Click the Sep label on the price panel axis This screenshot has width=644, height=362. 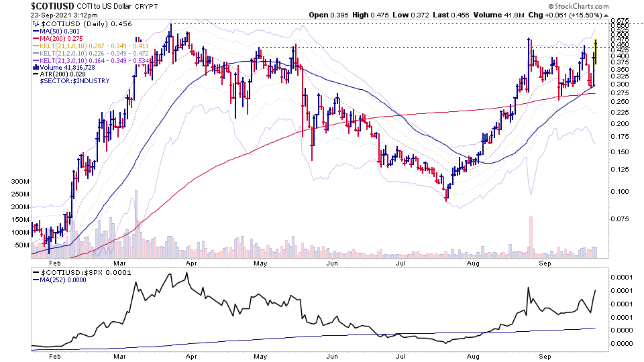click(x=545, y=263)
